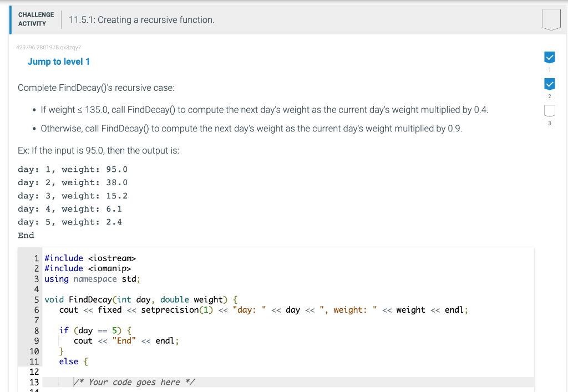Select the level 1 completion badge
The image size is (568, 392).
549,57
